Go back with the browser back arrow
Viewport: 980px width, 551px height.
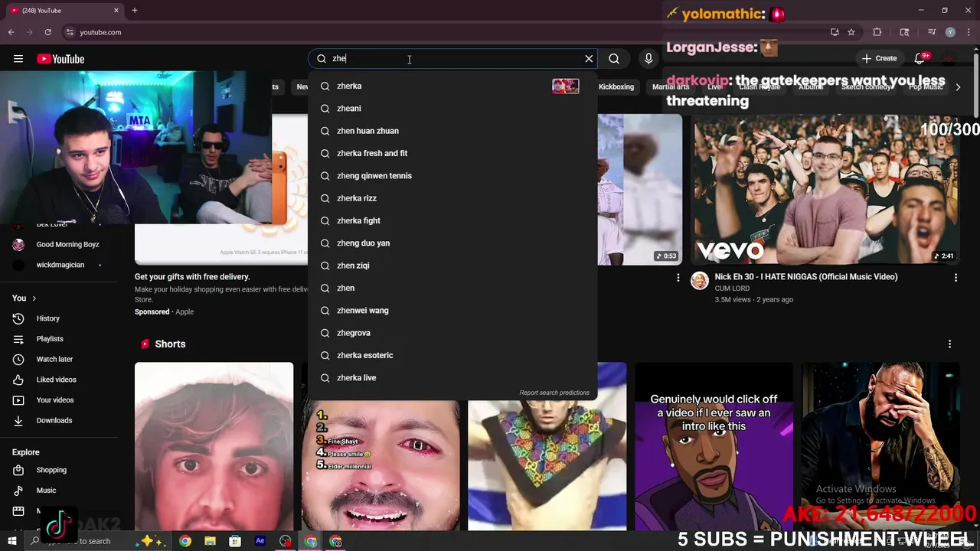[x=11, y=32]
